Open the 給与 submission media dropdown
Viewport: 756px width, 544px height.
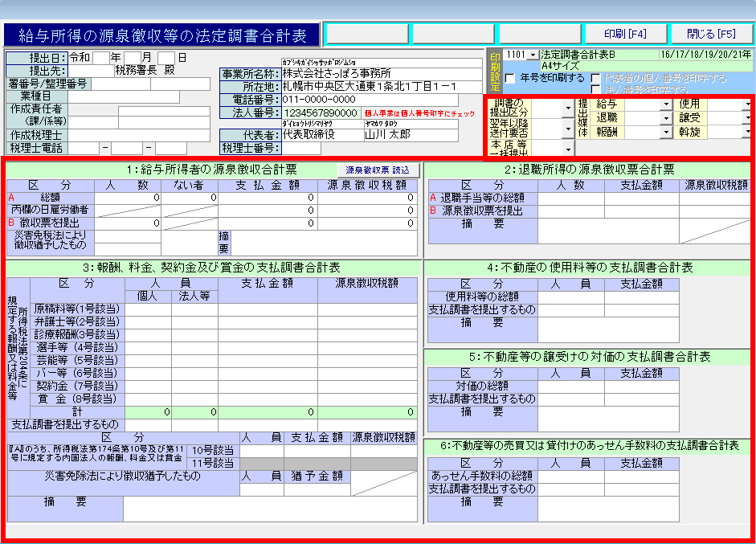click(664, 104)
